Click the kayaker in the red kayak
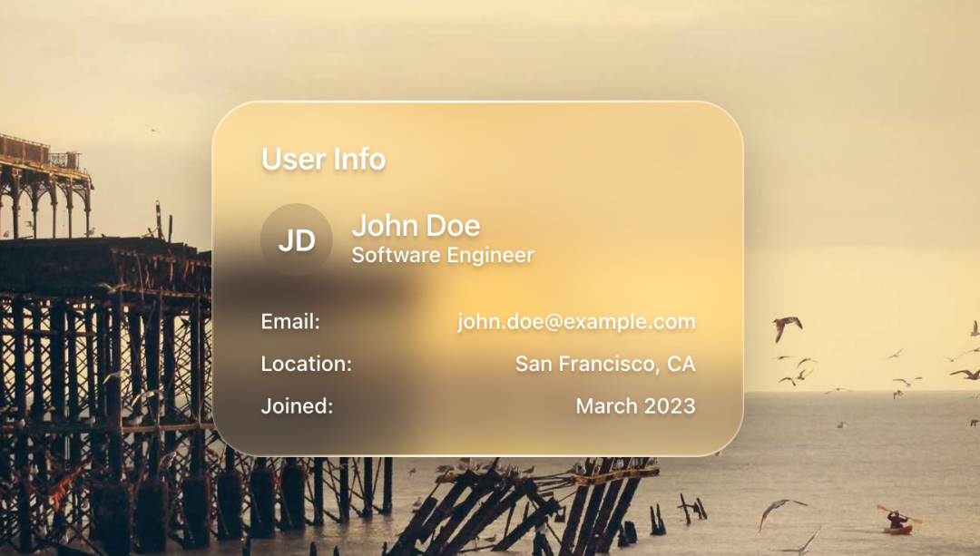Viewport: 980px width, 556px height. (x=898, y=521)
